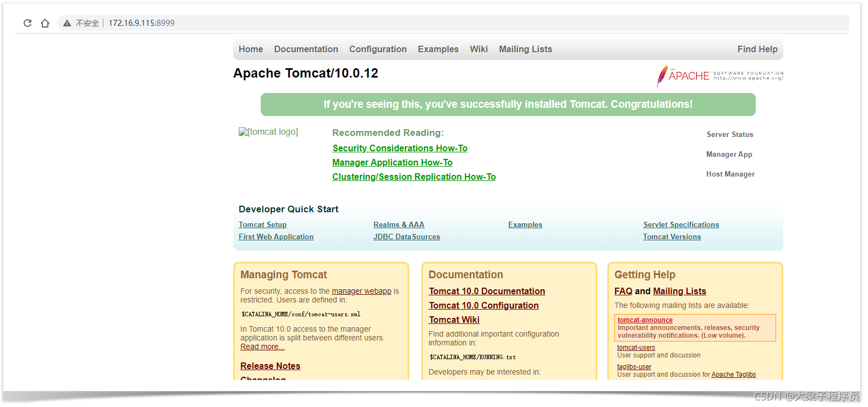Click the Server Status button
The width and height of the screenshot is (868, 407).
(730, 134)
